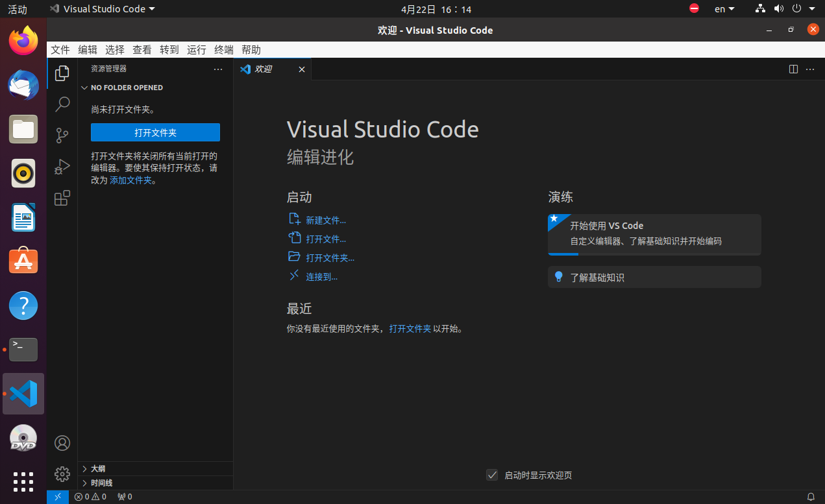Click the do-not-disturb red tray icon
This screenshot has width=825, height=504.
click(x=695, y=9)
